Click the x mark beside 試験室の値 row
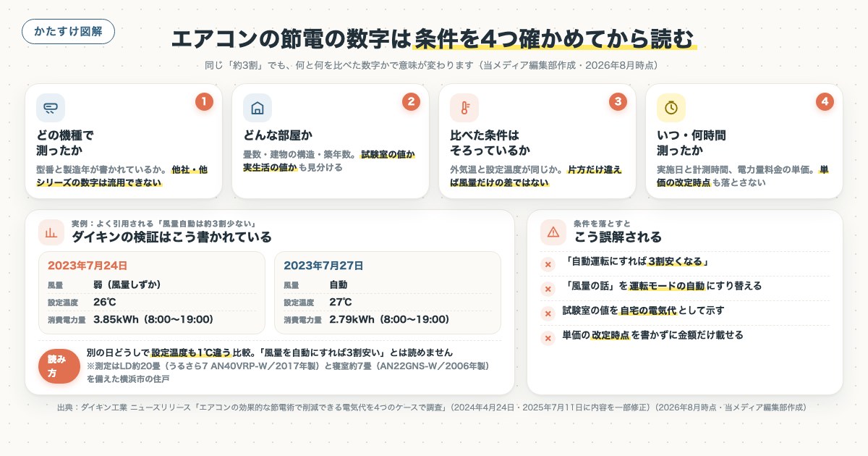 [x=548, y=313]
